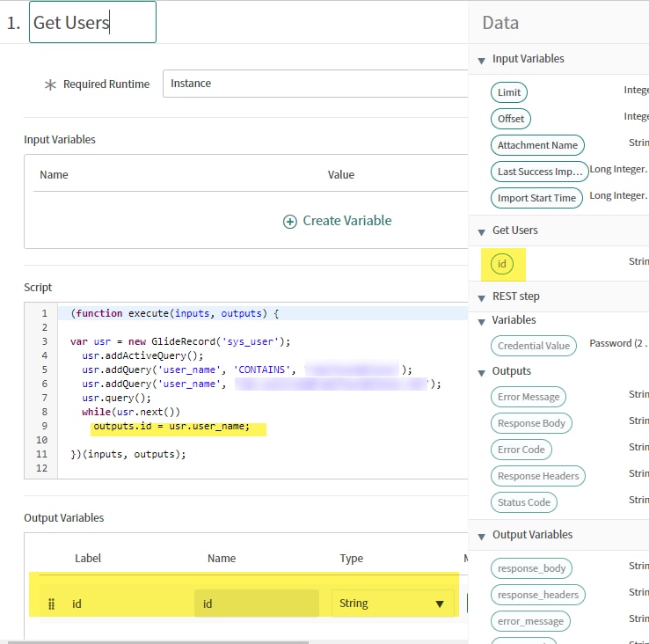The width and height of the screenshot is (649, 644).
Task: Click script line 9 outputs.id assignment
Action: pos(171,426)
